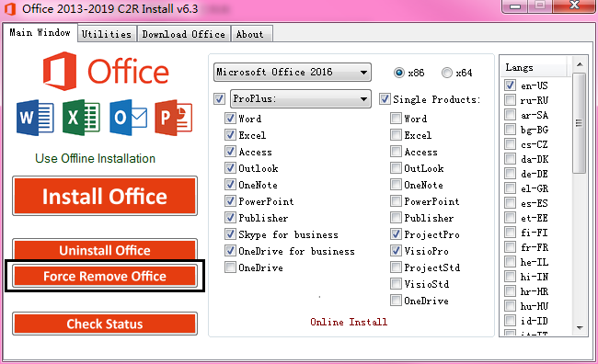Uncheck OneDrive for business checkbox
The image size is (598, 364).
(x=230, y=251)
